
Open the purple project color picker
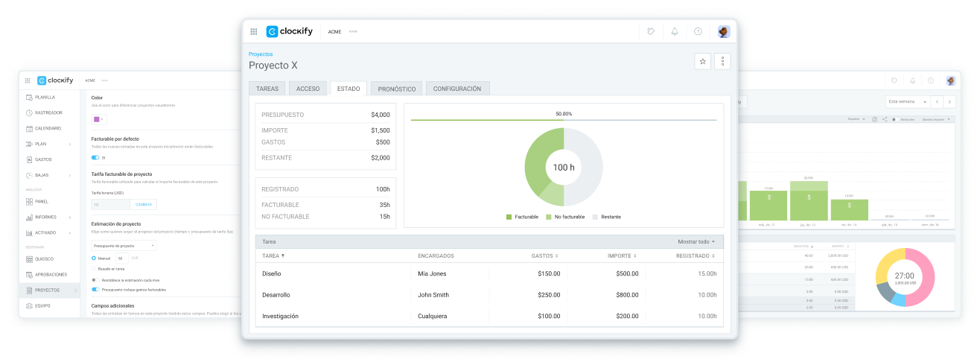pos(98,119)
